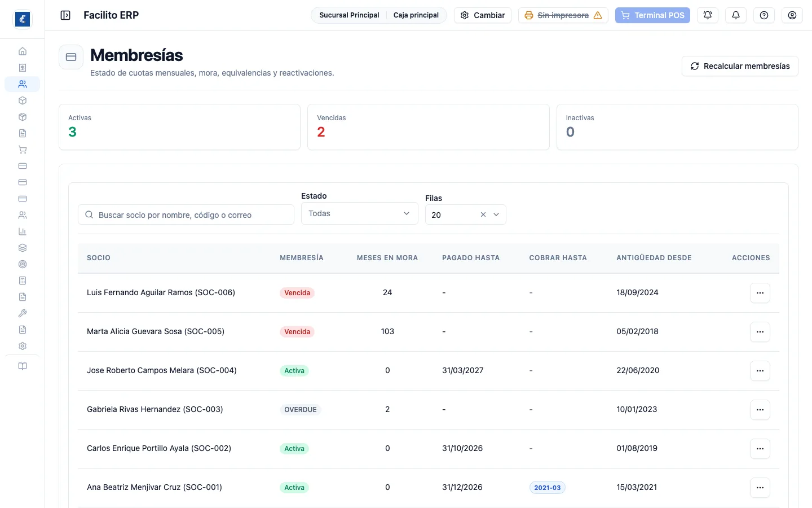Click the date 31/03/2027 in the table

click(463, 370)
